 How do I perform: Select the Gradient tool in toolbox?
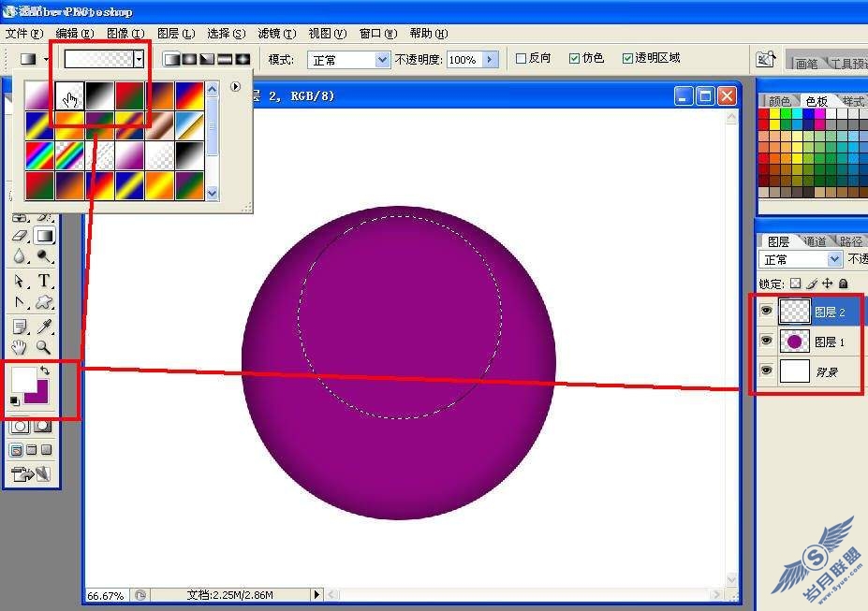point(44,236)
